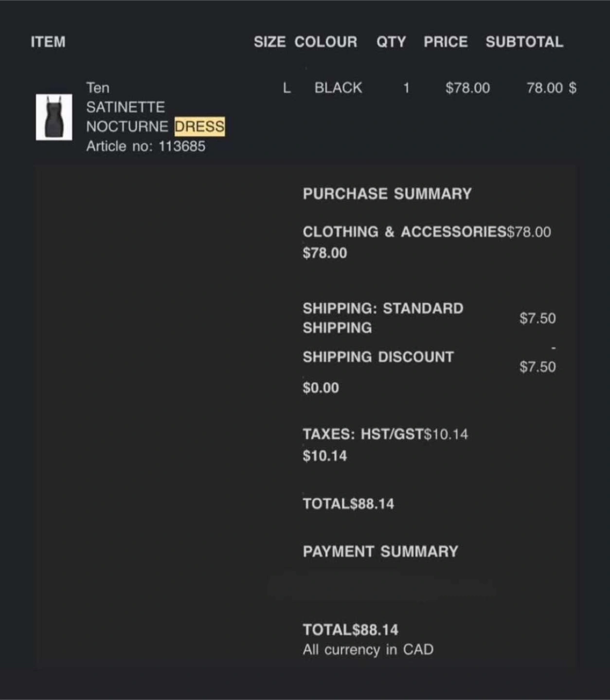Select the SATINETTE product name text
Viewport: 610px width, 700px height.
[126, 107]
